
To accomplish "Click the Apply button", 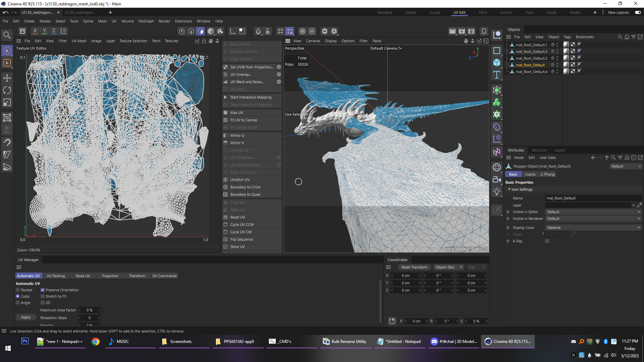I will (26, 317).
